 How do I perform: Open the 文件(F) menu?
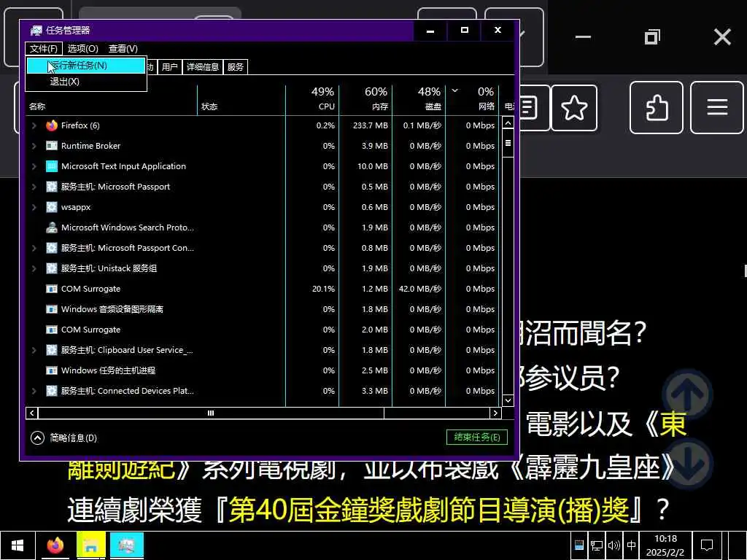pos(43,49)
